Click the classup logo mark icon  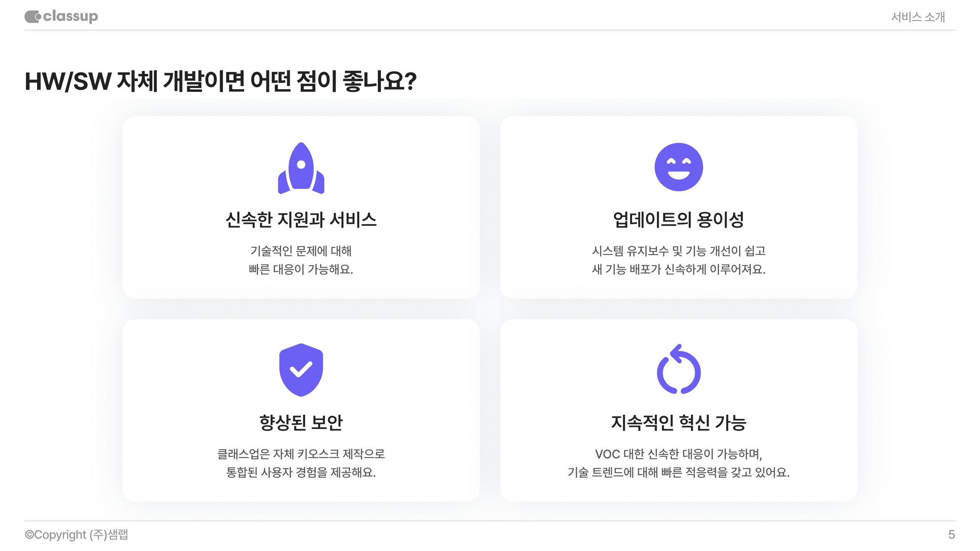pos(33,16)
